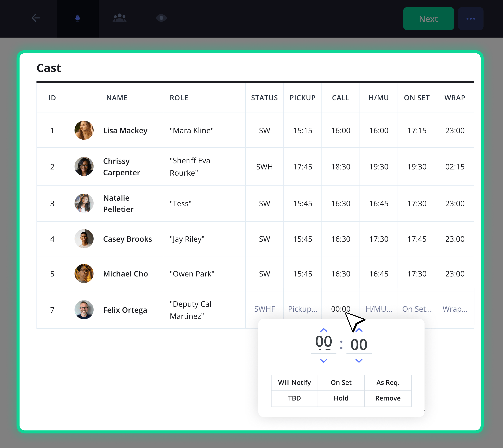The height and width of the screenshot is (448, 503).
Task: Click the WRAP column header
Action: click(455, 98)
